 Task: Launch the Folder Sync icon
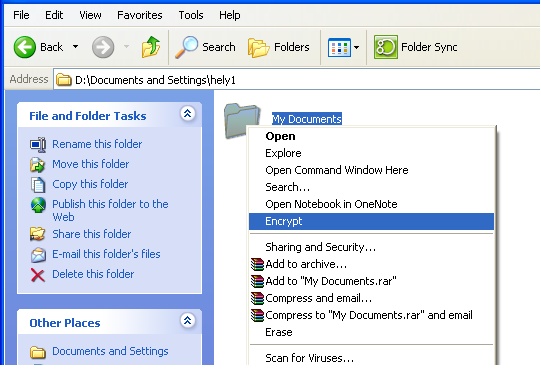[x=386, y=47]
